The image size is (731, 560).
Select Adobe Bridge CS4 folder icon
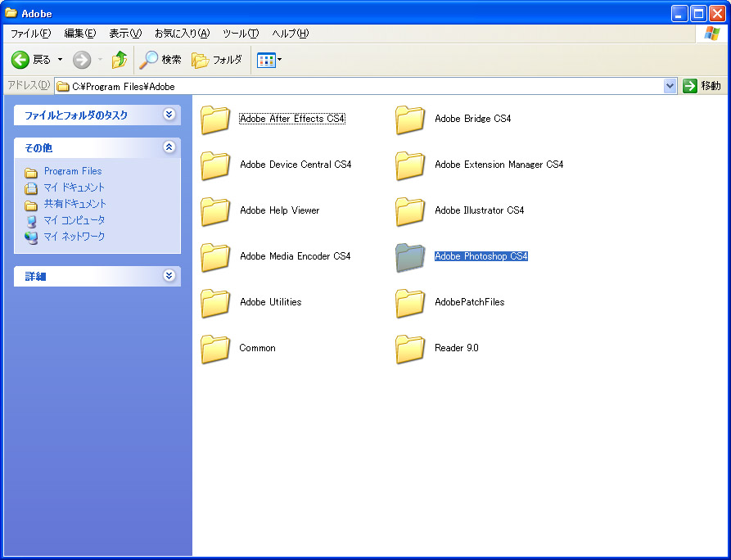point(410,120)
